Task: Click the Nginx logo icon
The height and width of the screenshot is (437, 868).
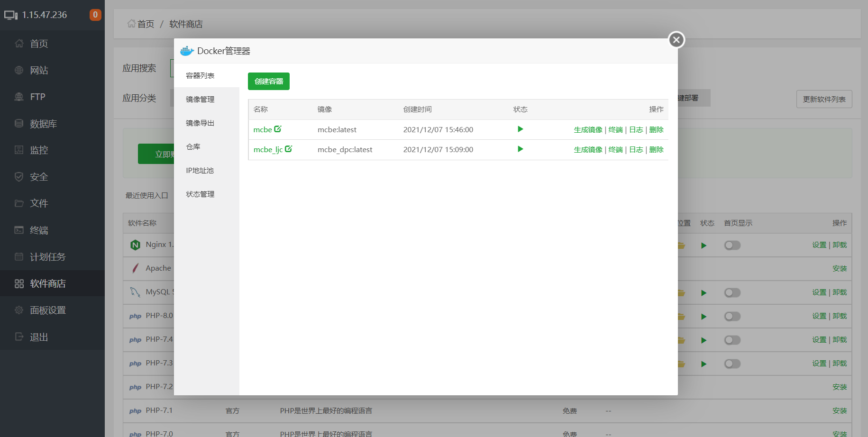Action: pos(135,245)
